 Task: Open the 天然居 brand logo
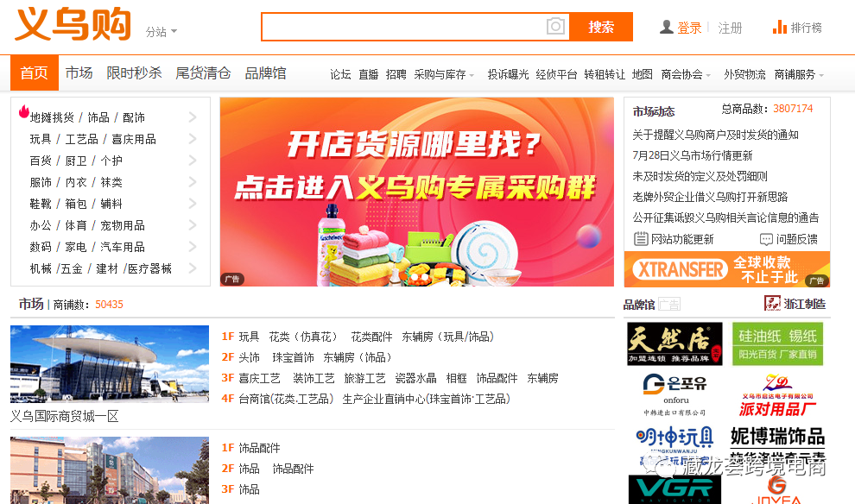click(x=674, y=343)
